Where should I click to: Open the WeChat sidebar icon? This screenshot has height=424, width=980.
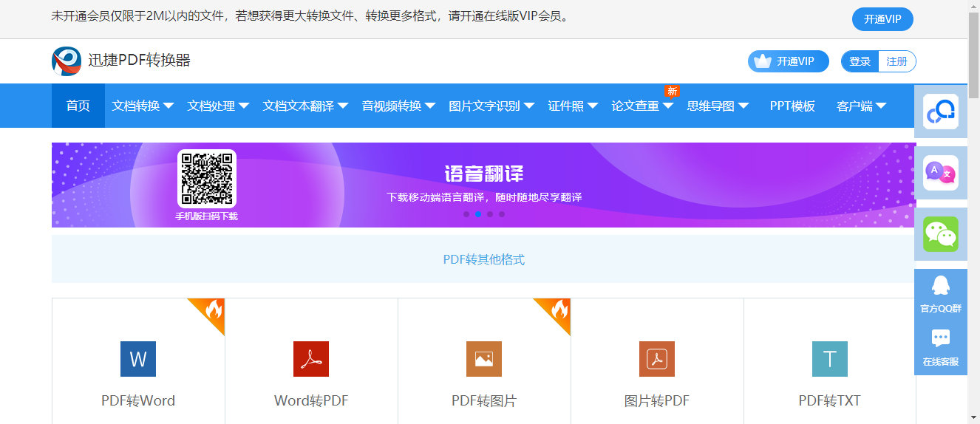tap(941, 234)
